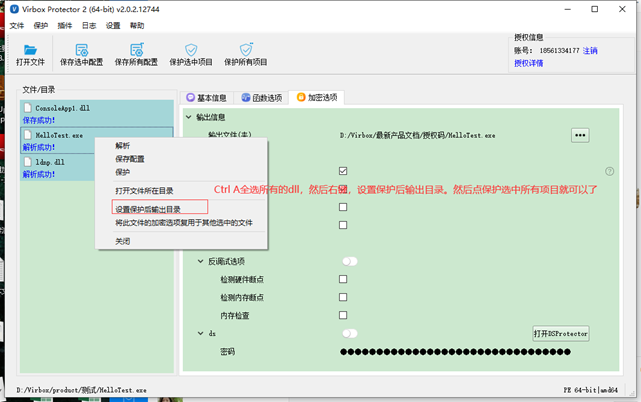Image resolution: width=641 pixels, height=402 pixels.
Task: Collapse the ds section
Action: click(x=200, y=333)
